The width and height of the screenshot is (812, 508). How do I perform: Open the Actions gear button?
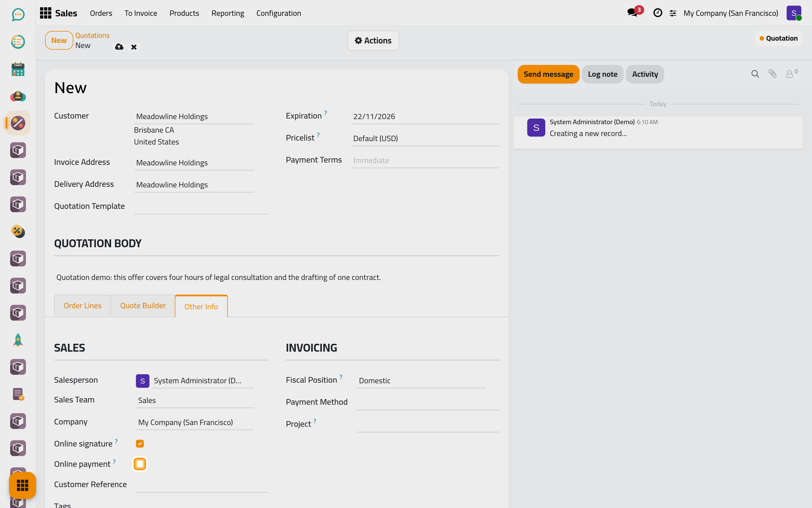click(x=373, y=41)
